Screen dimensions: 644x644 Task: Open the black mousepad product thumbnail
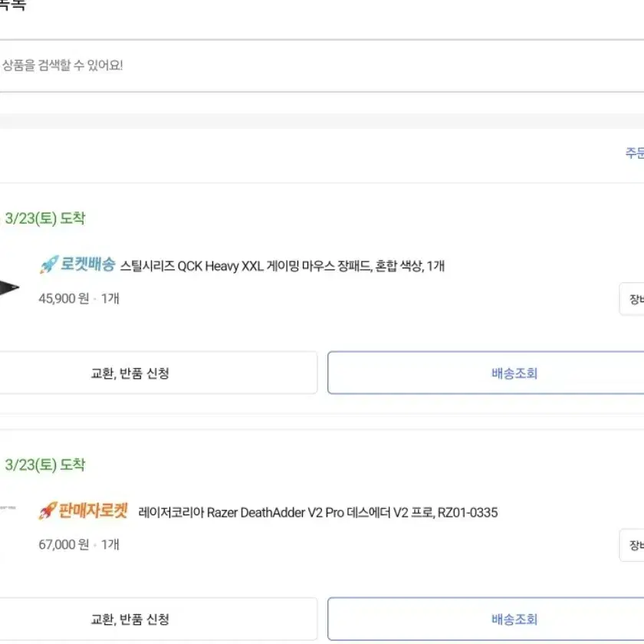[9, 287]
